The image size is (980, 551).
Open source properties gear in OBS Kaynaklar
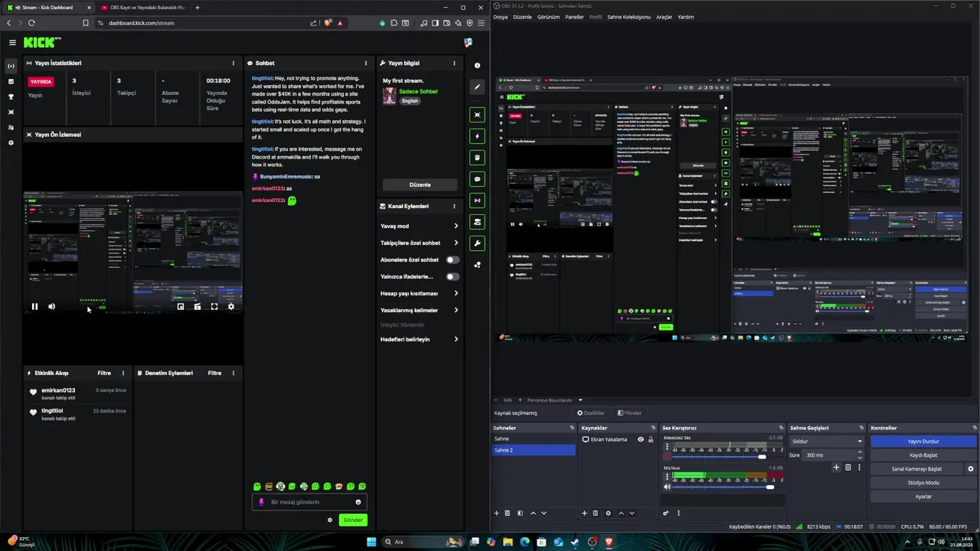[608, 513]
